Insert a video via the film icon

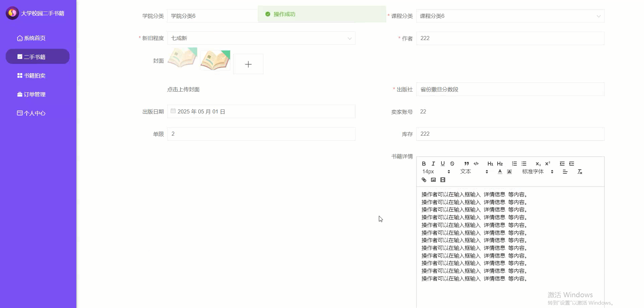(443, 179)
